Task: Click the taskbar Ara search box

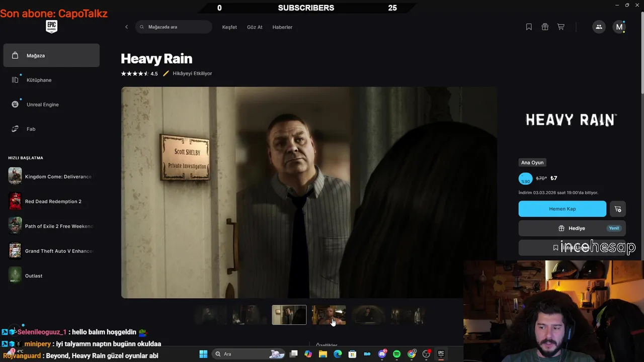Action: [249, 354]
